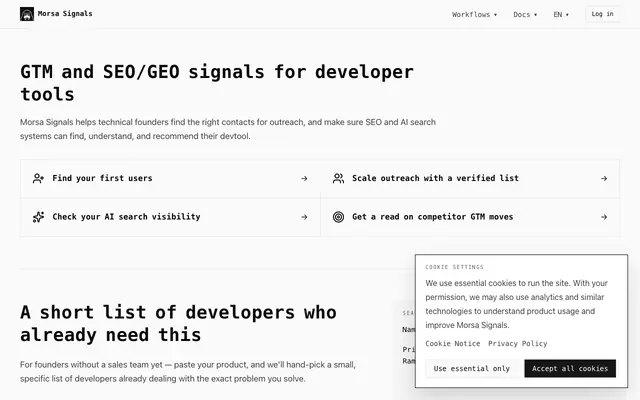Click the people icon beside Scale outreach
640x400 pixels.
pyautogui.click(x=338, y=178)
